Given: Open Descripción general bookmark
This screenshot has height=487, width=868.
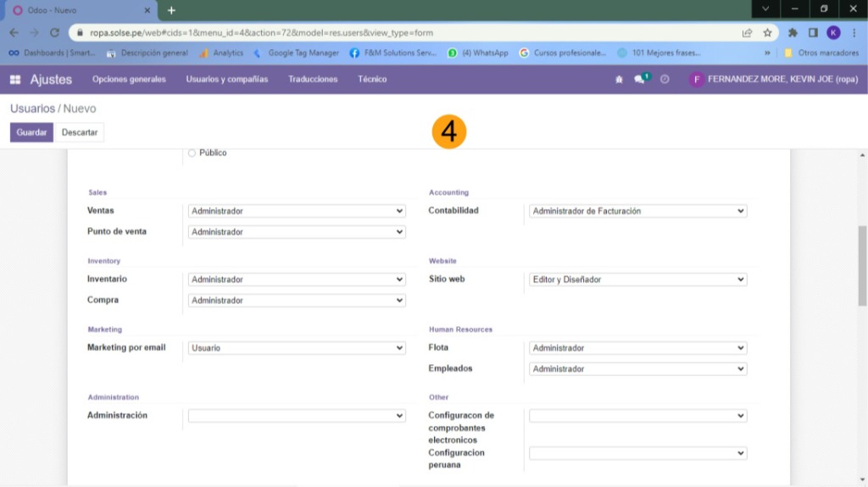Looking at the screenshot, I should point(147,53).
